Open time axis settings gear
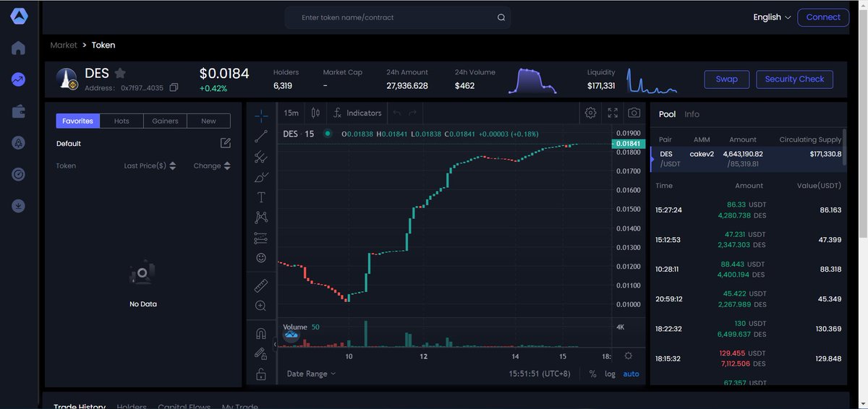This screenshot has width=868, height=409. [628, 356]
